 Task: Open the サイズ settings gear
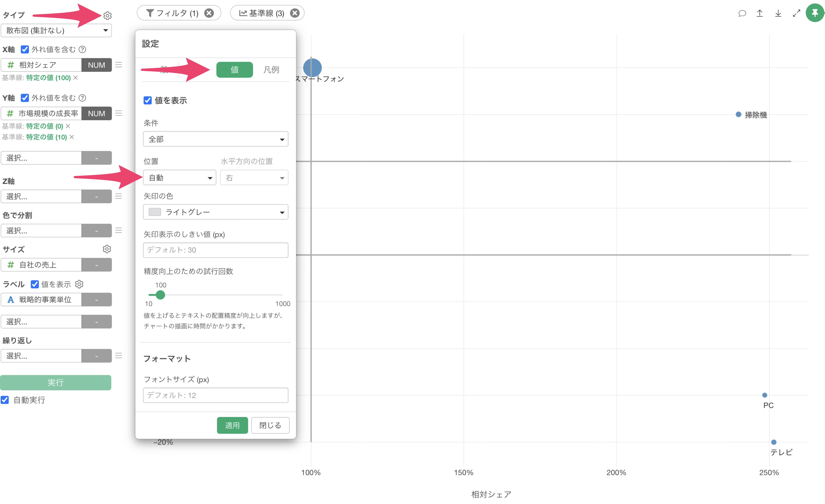click(x=107, y=249)
